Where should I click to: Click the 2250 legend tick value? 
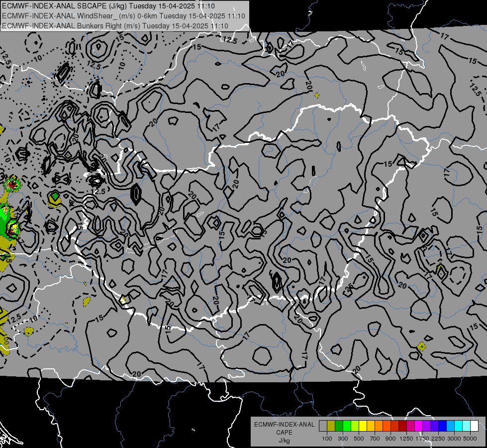point(438,439)
